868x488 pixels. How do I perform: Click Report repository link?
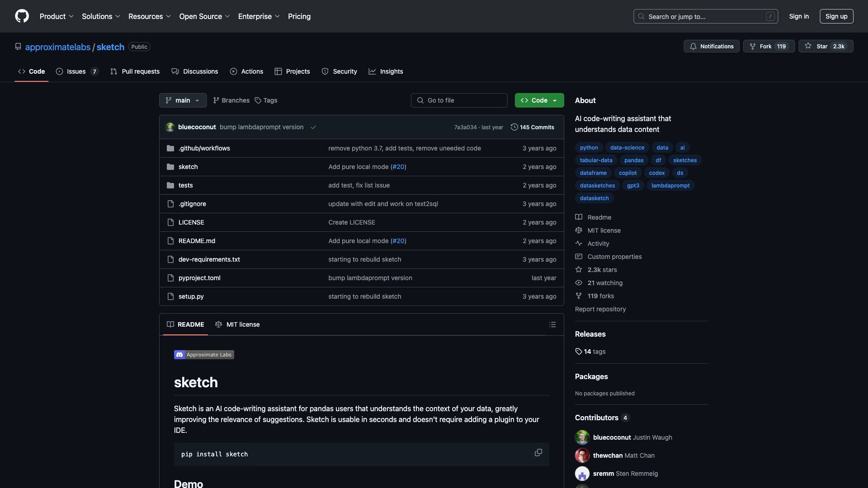click(600, 309)
